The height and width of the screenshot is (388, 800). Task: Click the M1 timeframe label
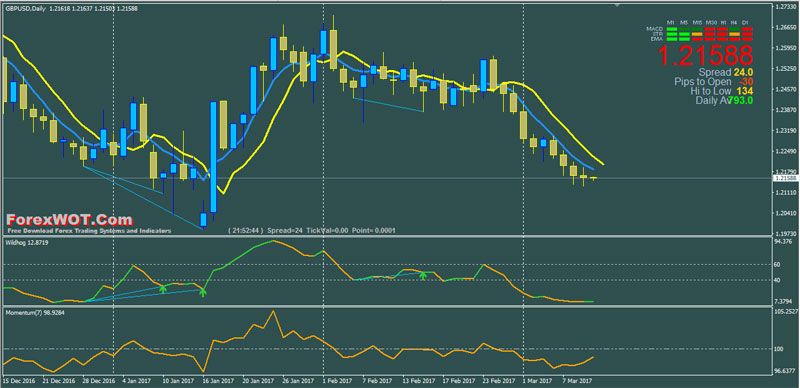click(x=671, y=22)
